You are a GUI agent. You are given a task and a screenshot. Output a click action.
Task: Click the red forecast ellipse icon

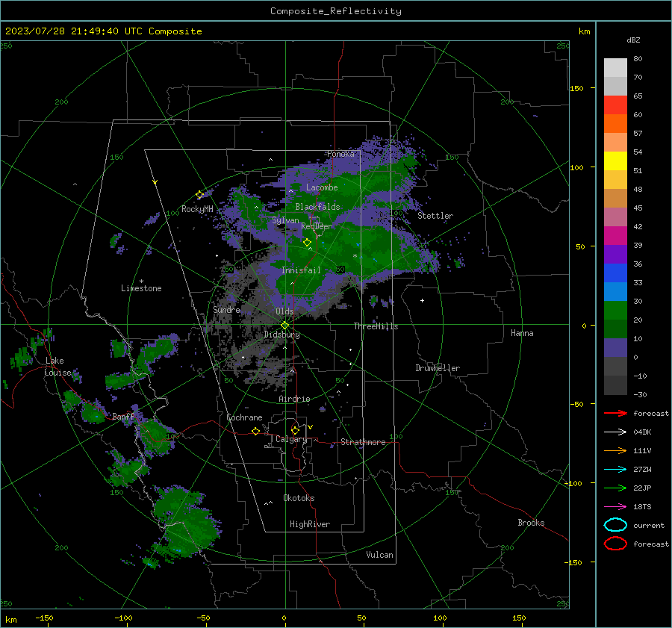[x=615, y=544]
